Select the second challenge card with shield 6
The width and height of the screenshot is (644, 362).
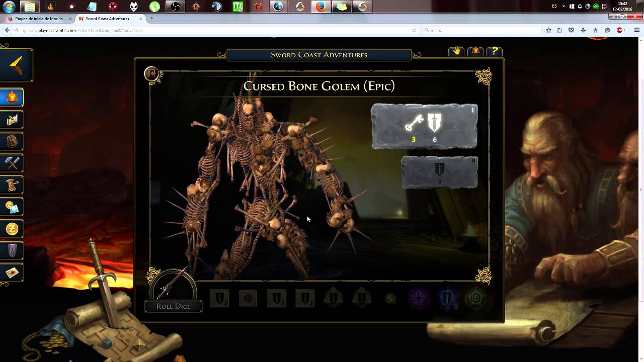pyautogui.click(x=439, y=172)
